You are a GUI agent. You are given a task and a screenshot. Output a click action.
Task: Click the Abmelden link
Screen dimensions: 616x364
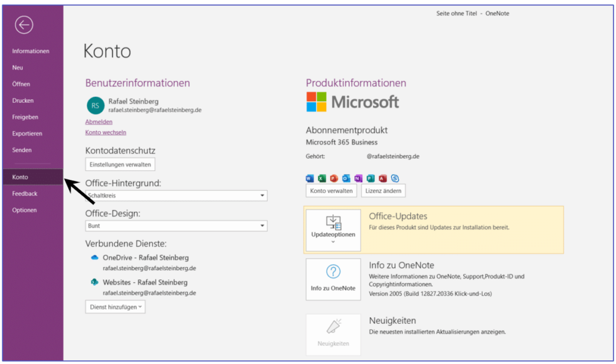(99, 122)
